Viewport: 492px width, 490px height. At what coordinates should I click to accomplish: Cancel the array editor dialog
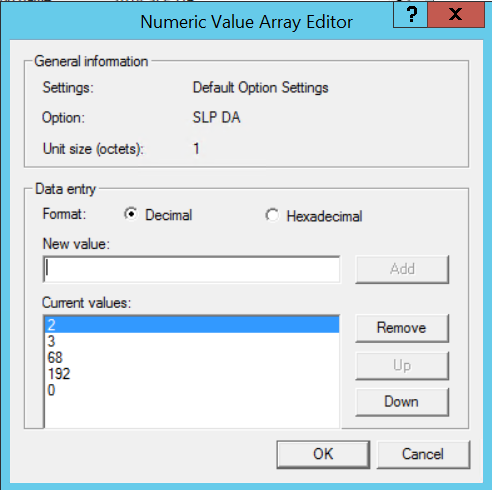(423, 455)
